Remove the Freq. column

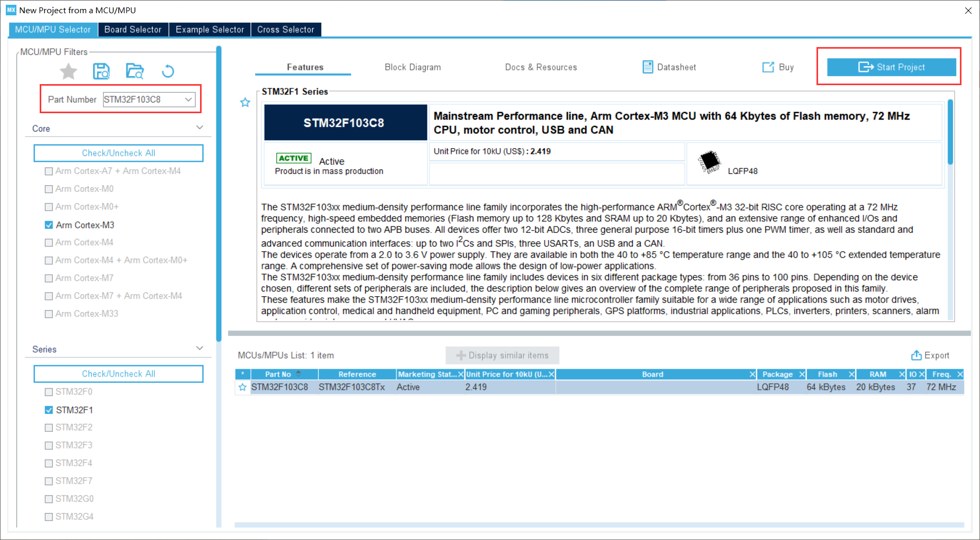click(x=960, y=374)
